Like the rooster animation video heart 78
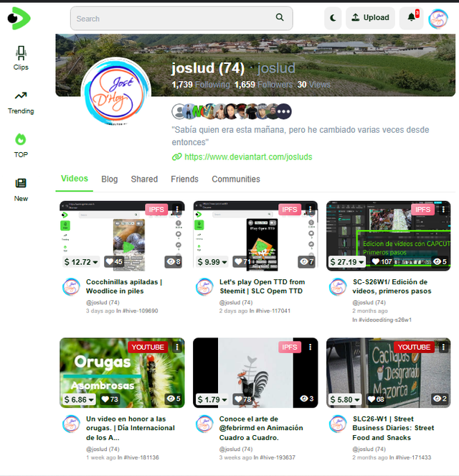The width and height of the screenshot is (459, 476). pos(242,399)
